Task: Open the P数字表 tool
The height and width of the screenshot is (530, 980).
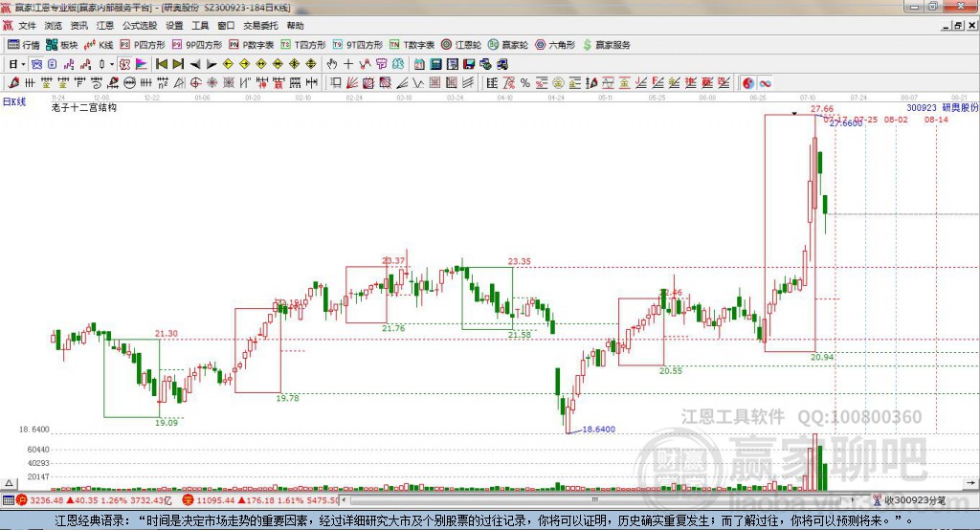Action: [x=252, y=44]
